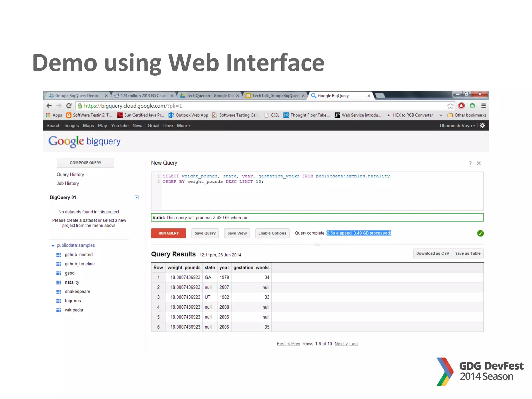Switch to 173 million NYC taxi tab
This screenshot has width=532, height=399.
tap(143, 96)
